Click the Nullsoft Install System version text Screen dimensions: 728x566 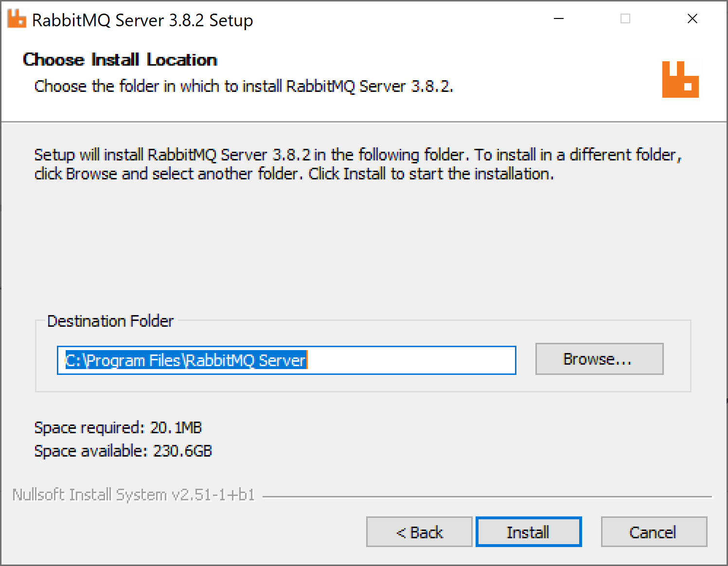coord(133,494)
